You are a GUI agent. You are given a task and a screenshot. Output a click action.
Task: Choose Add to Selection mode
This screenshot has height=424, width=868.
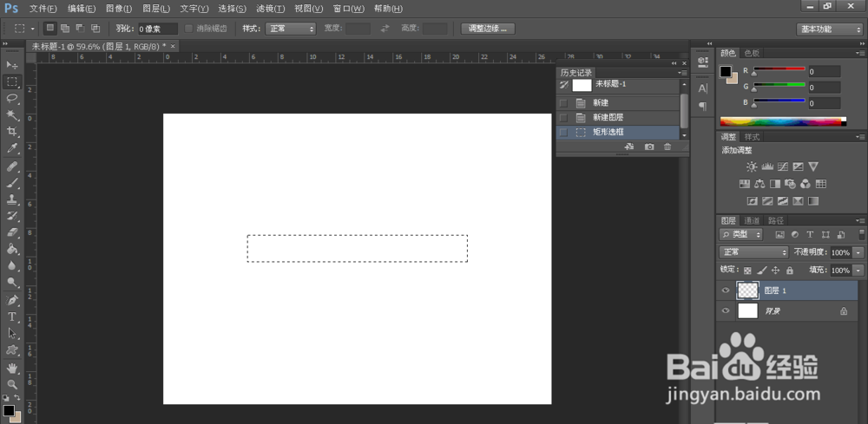point(65,29)
